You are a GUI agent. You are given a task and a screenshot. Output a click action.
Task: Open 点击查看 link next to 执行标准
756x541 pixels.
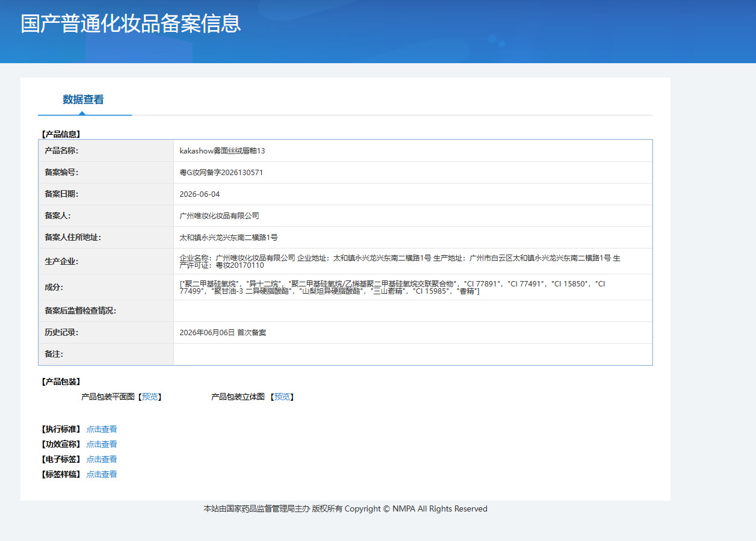[102, 430]
